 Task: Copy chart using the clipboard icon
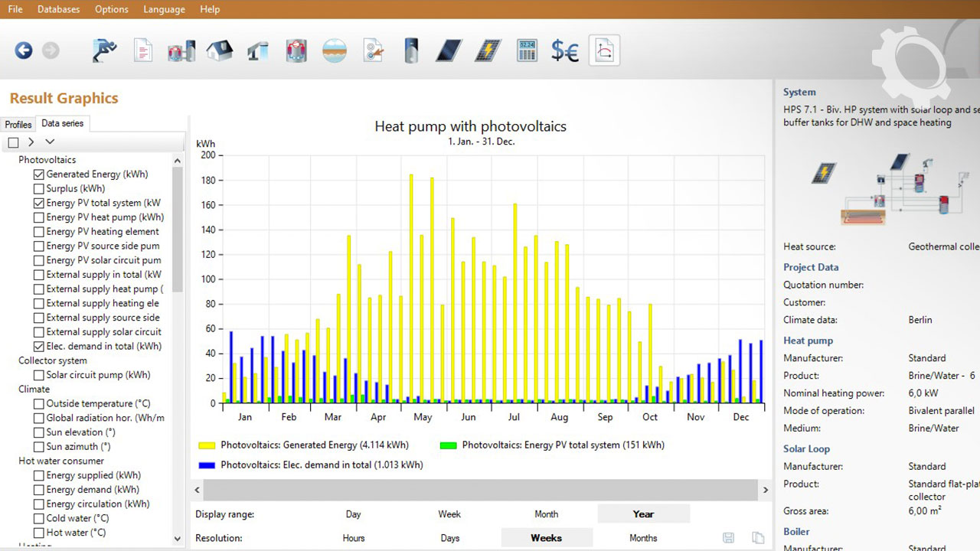click(758, 538)
